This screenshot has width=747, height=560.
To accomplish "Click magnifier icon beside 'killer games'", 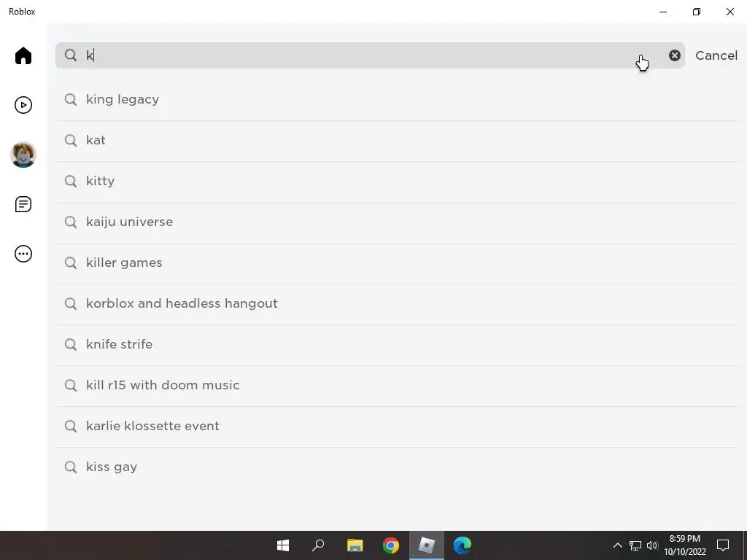I will coord(71,263).
